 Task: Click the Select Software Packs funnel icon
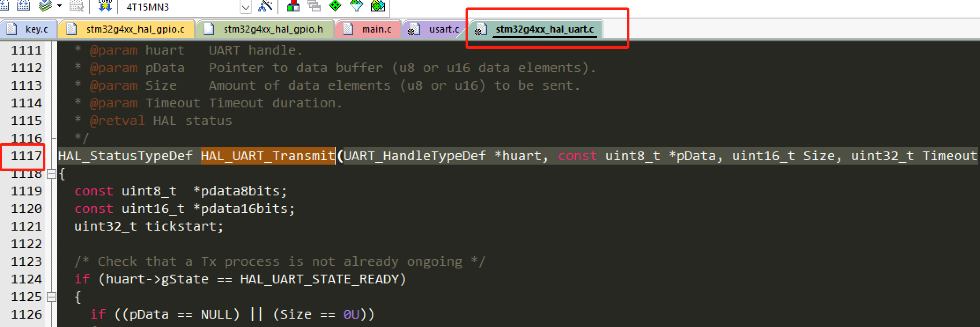click(356, 5)
